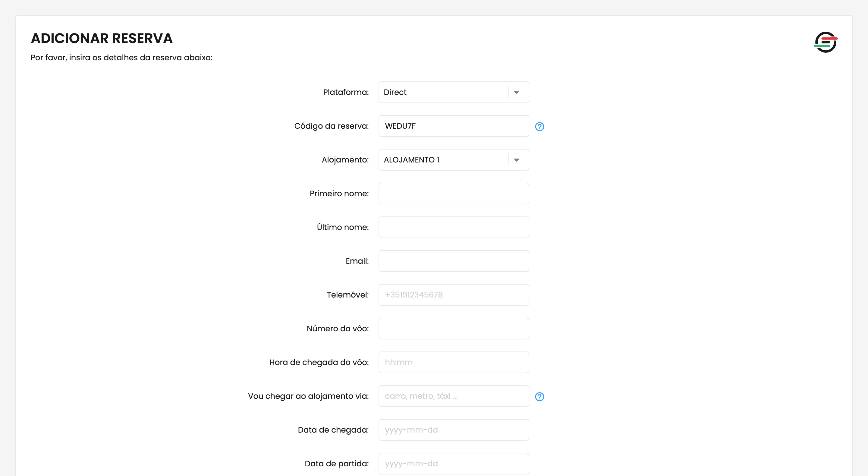Open the Plataforma dropdown showing Direct
The image size is (868, 476).
click(454, 92)
